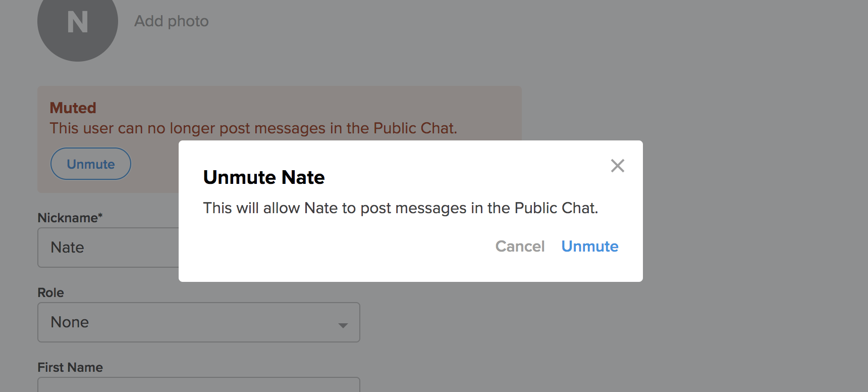The height and width of the screenshot is (392, 868).
Task: Click the First Name field label
Action: click(70, 367)
